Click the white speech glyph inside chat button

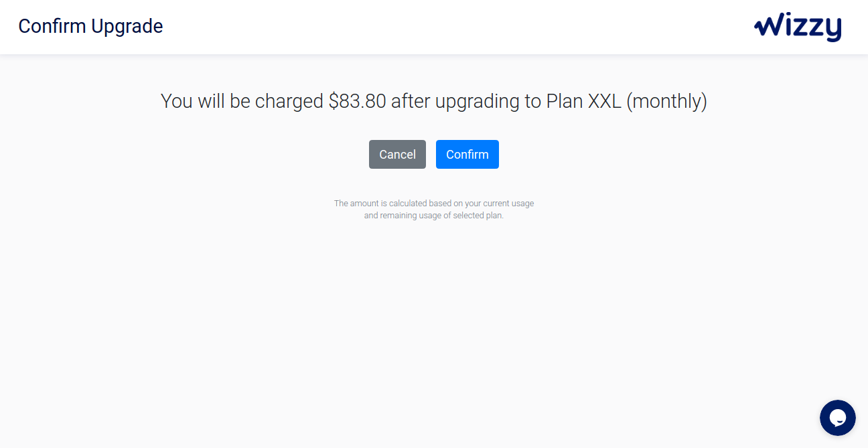tap(838, 419)
